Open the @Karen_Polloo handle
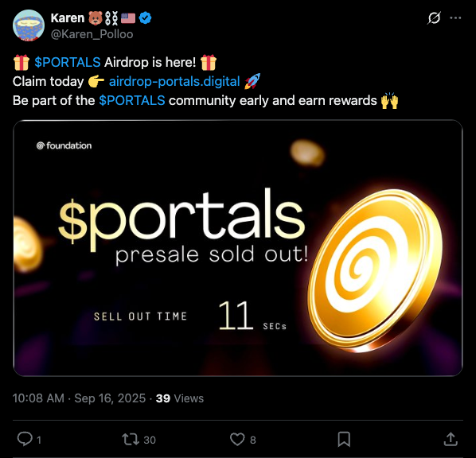The width and height of the screenshot is (476, 458). click(x=92, y=34)
